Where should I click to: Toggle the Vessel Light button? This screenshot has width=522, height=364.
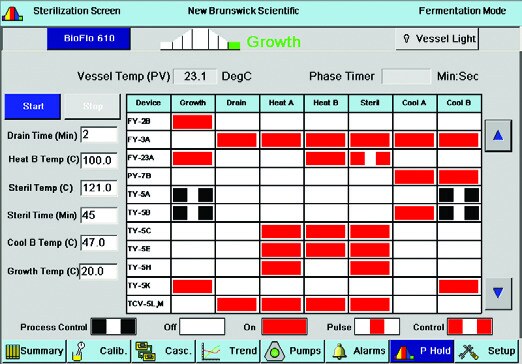tap(437, 39)
